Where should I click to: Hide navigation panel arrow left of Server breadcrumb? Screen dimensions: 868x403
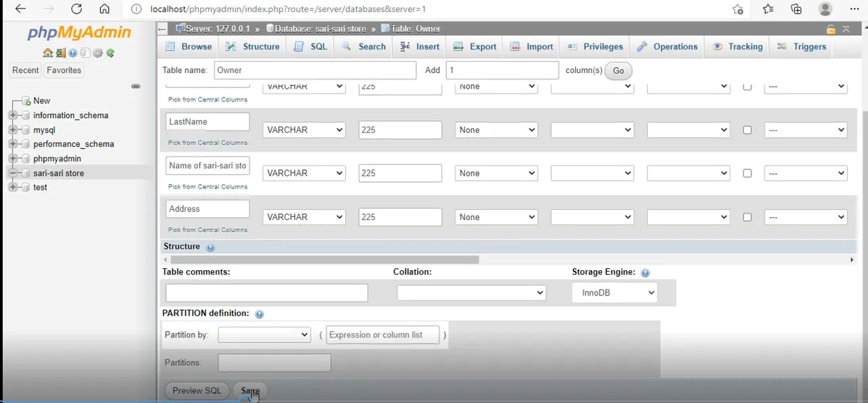162,29
